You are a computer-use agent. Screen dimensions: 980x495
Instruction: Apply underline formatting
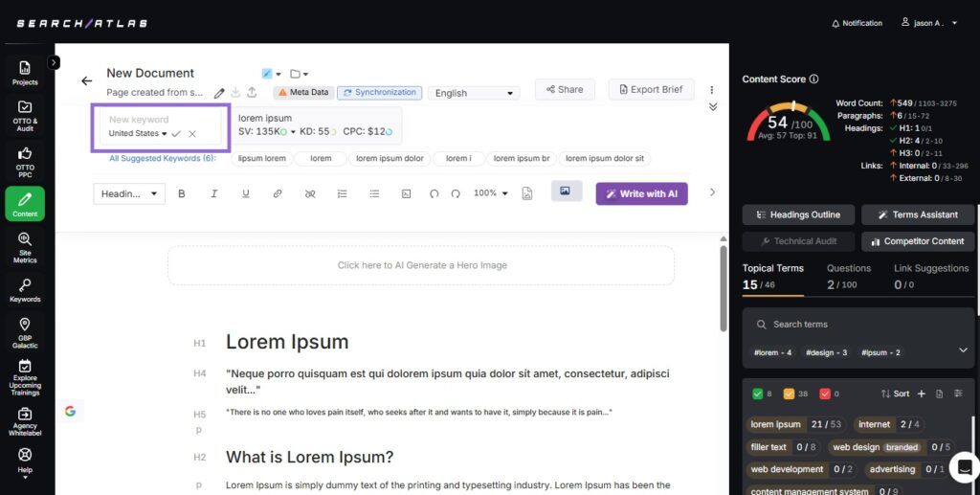click(x=246, y=193)
